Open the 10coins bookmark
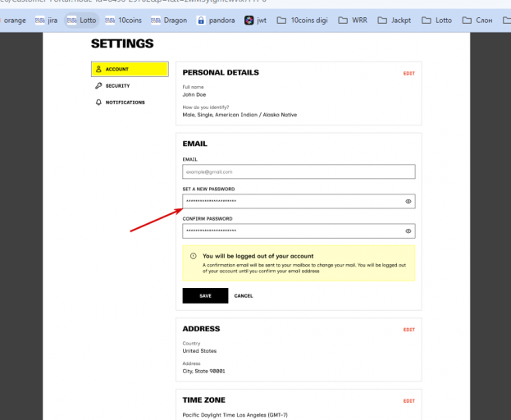Screen dimensions: 511x420 pyautogui.click(x=124, y=21)
